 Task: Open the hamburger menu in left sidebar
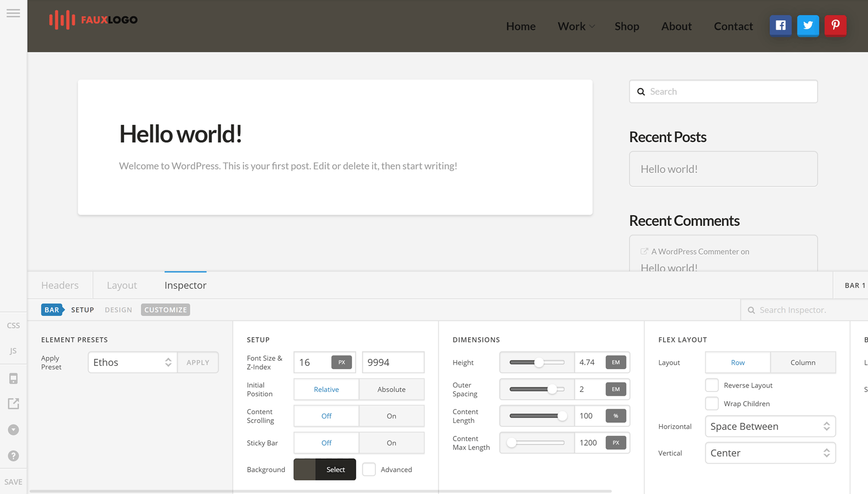tap(13, 13)
